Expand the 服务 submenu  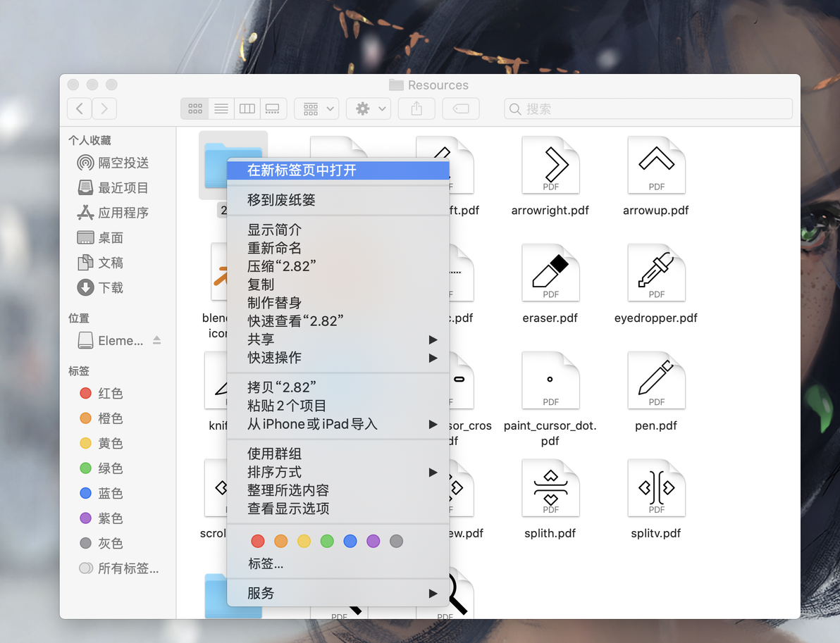point(338,593)
